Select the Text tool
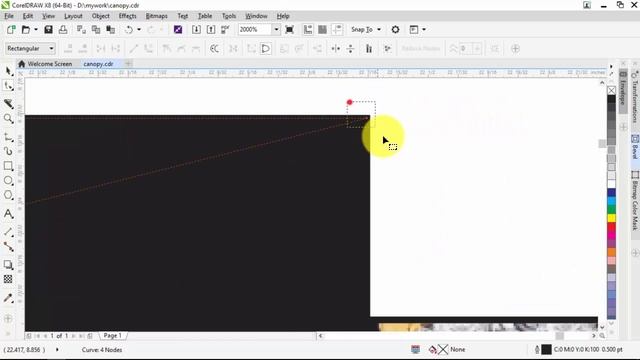This screenshot has height=360, width=640. 8,213
